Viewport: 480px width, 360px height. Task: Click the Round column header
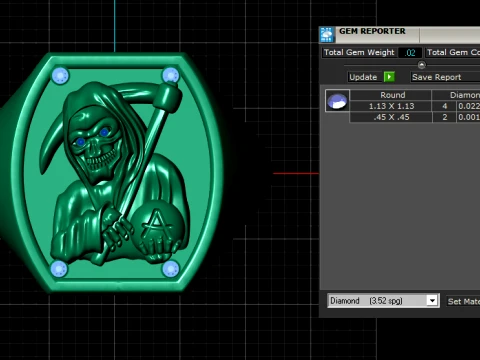(x=391, y=95)
